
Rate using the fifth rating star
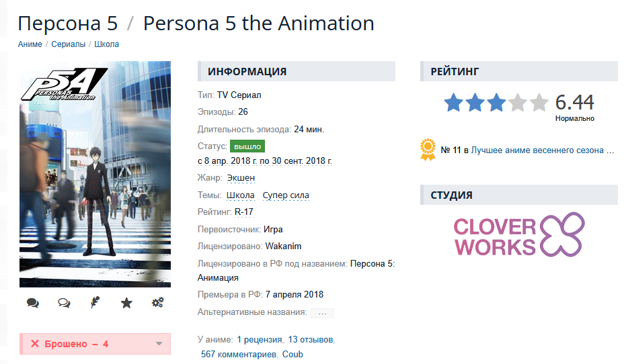click(x=539, y=103)
